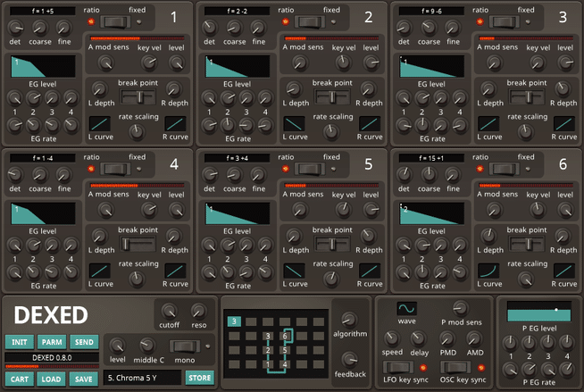Click operator 1 coarse knob
The image size is (584, 392).
pyautogui.click(x=39, y=28)
